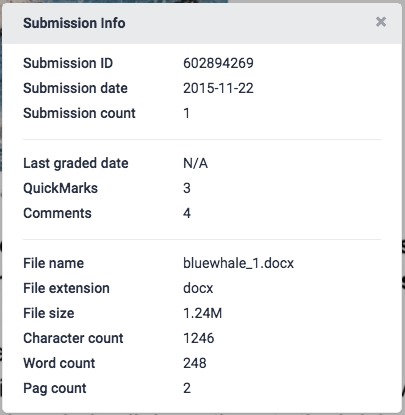Click the Submission count value
The width and height of the screenshot is (405, 415).
point(186,113)
